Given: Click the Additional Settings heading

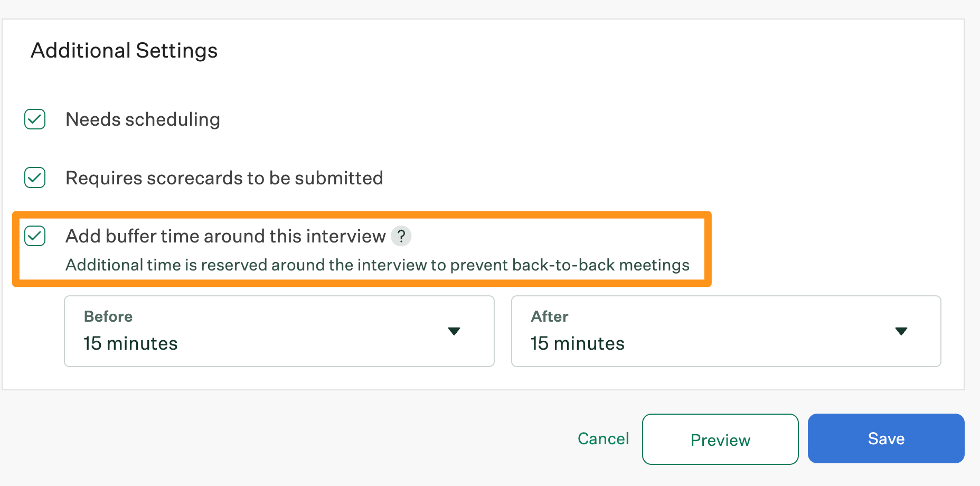Looking at the screenshot, I should click(x=124, y=50).
